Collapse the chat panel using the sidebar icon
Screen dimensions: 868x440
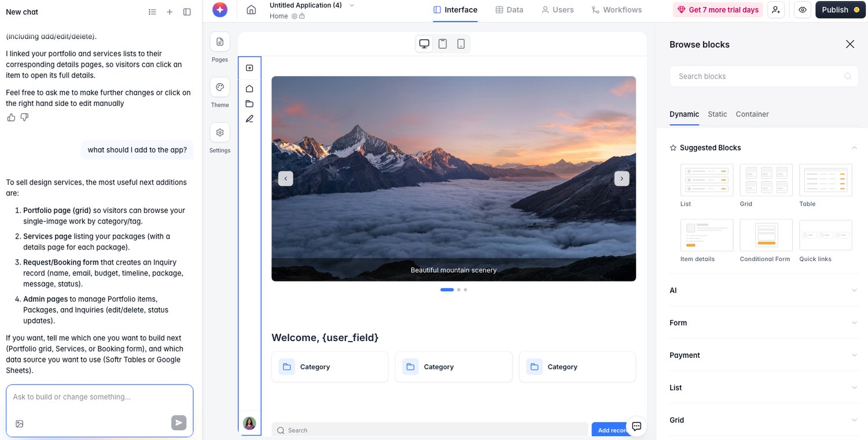[187, 12]
